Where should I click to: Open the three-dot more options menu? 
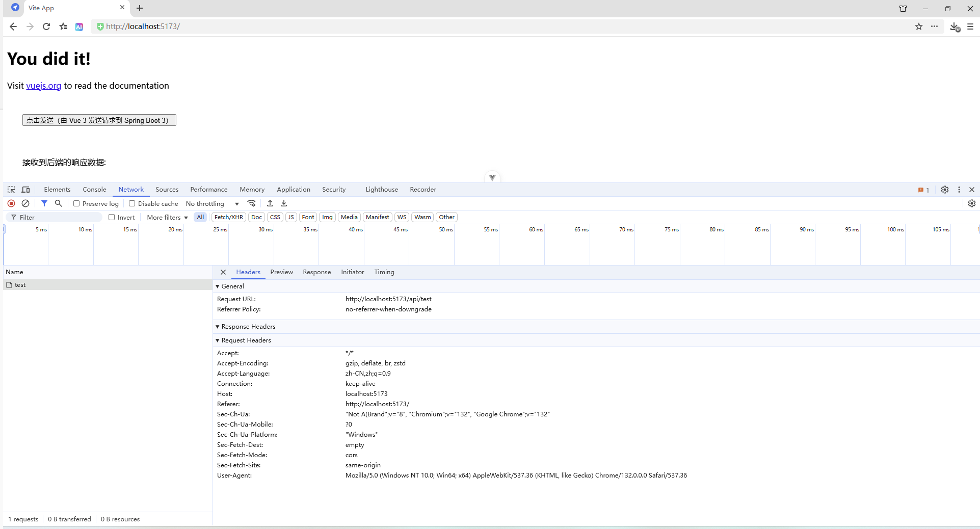coord(934,27)
